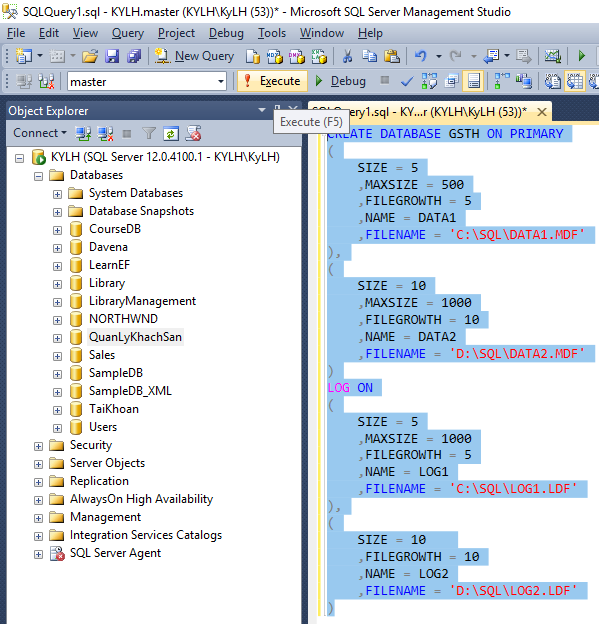Toggle Include Client Statistics
599x624 pixels.
coord(524,81)
